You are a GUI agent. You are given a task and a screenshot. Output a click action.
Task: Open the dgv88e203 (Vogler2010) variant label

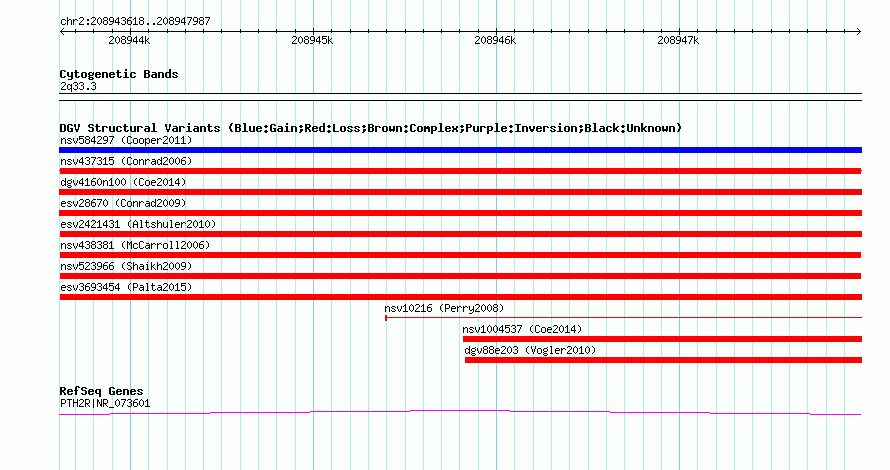[530, 350]
